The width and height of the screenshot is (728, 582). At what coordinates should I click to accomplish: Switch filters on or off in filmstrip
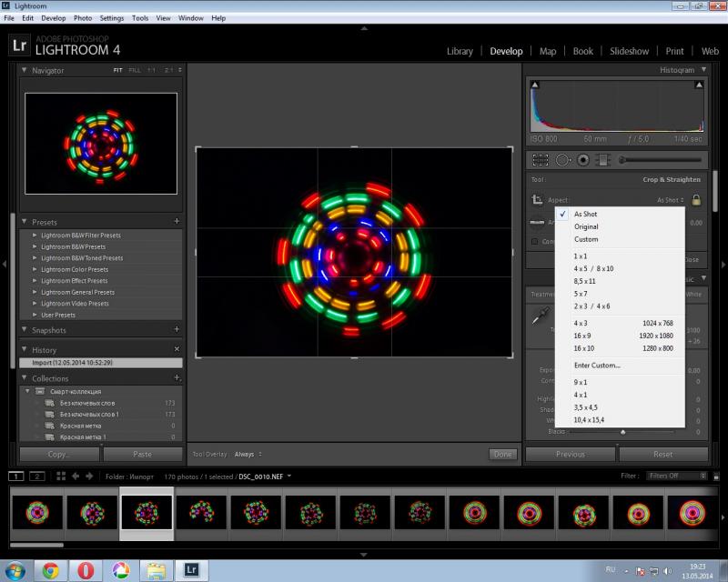pyautogui.click(x=716, y=477)
